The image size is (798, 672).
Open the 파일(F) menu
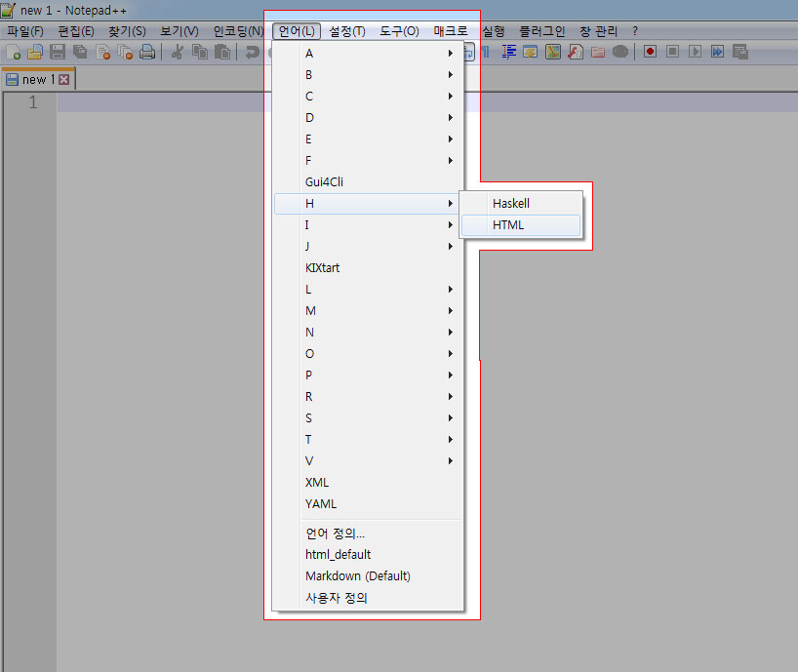(x=25, y=31)
